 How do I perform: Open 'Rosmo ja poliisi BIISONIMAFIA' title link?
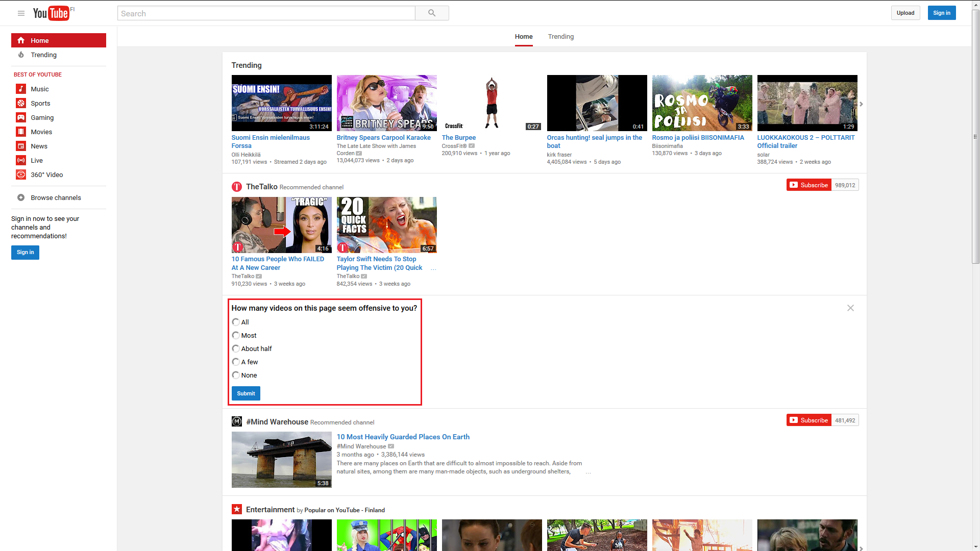pyautogui.click(x=698, y=138)
